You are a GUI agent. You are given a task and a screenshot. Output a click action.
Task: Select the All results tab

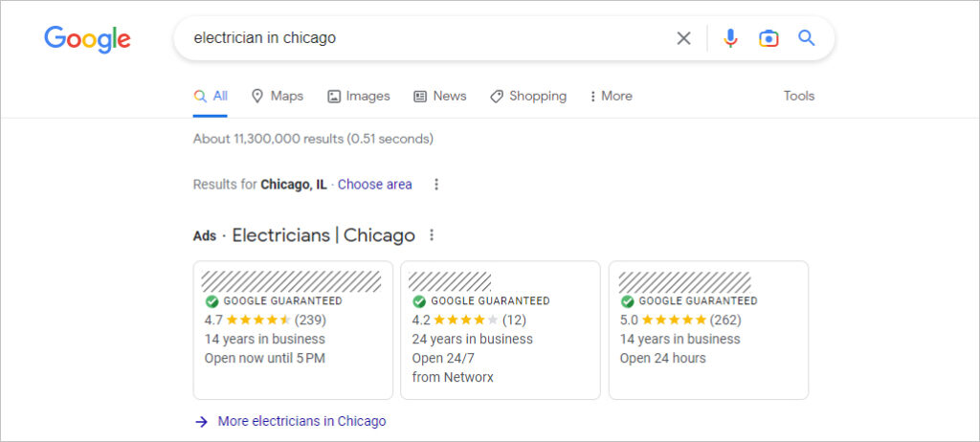(211, 96)
